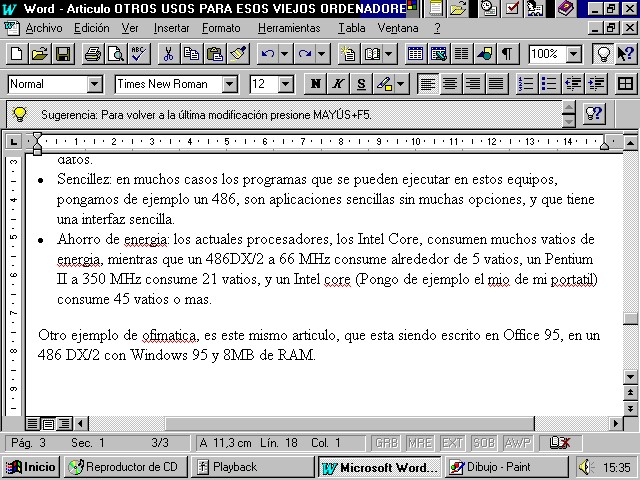Image resolution: width=640 pixels, height=480 pixels.
Task: Open Print Preview
Action: (x=116, y=54)
